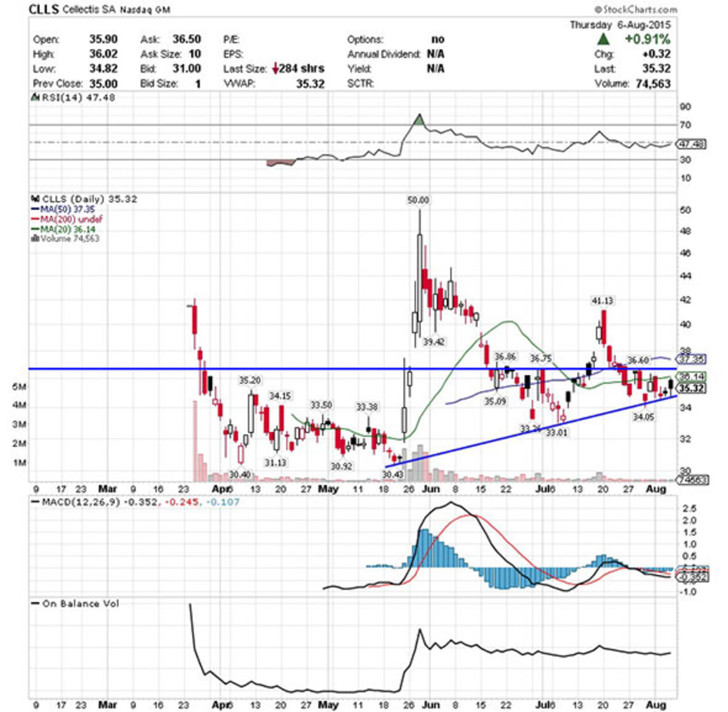Click the 30.43 low annotation
728x712 pixels.
pos(393,474)
